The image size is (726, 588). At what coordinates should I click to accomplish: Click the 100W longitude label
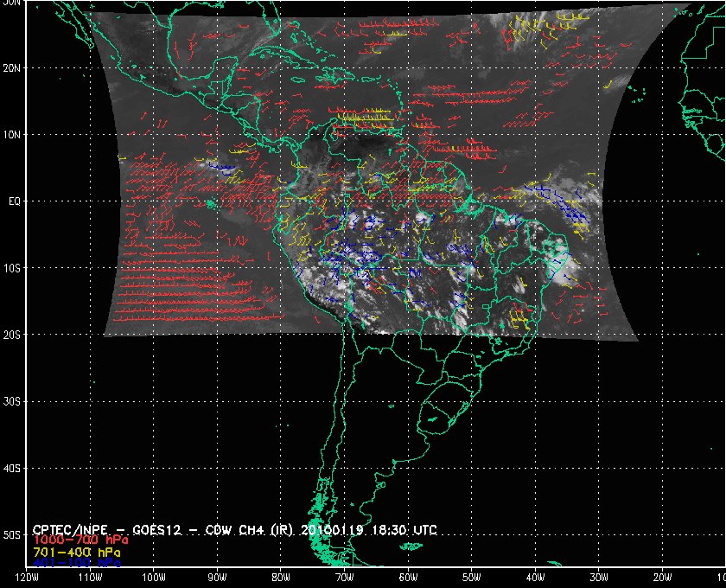pos(154,578)
